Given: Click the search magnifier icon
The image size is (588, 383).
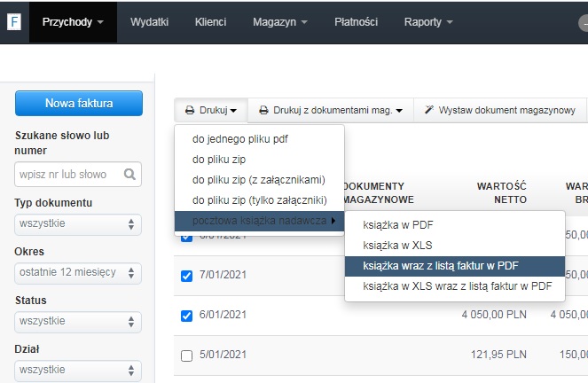Looking at the screenshot, I should [129, 175].
